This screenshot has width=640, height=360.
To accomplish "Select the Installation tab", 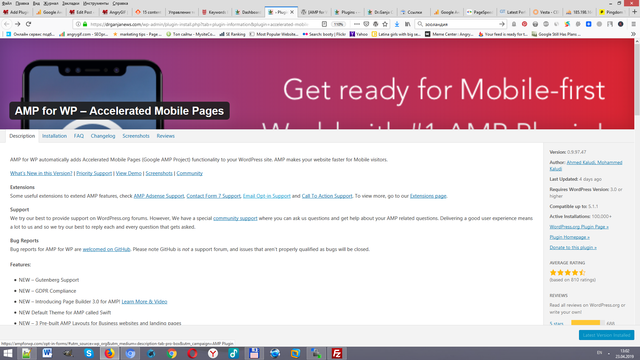I will click(54, 136).
